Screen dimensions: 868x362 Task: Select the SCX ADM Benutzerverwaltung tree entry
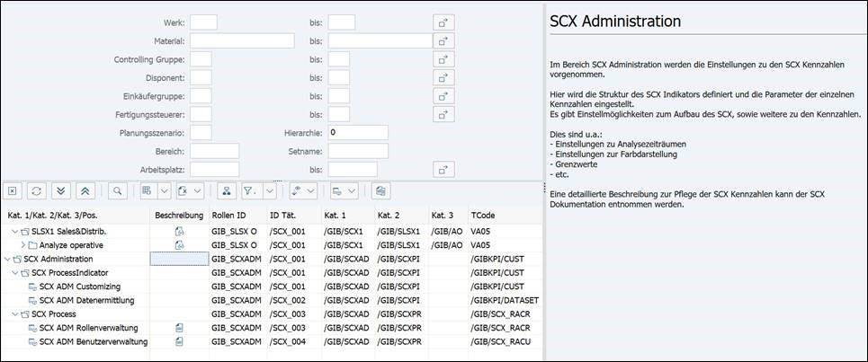[x=93, y=342]
